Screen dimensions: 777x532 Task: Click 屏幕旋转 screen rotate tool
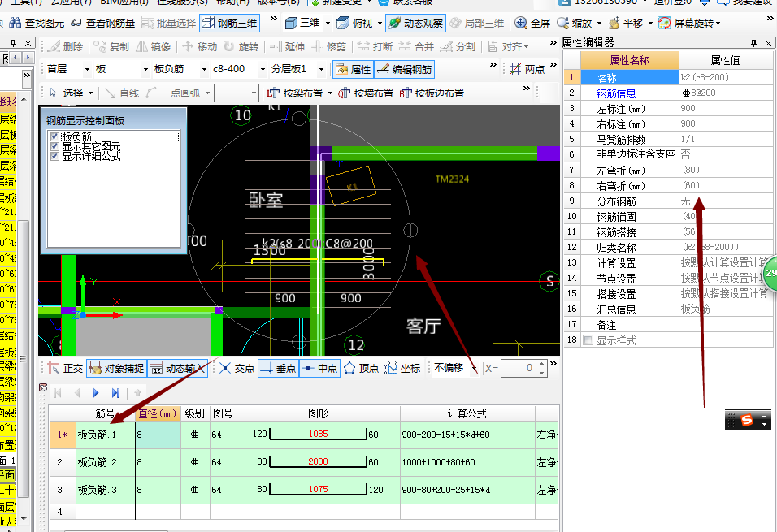[686, 23]
